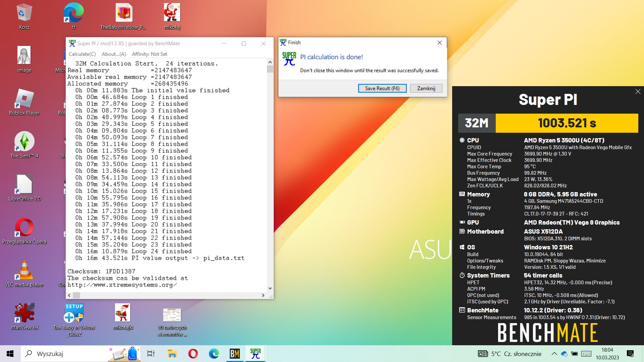This screenshot has width=644, height=362.
Task: Minimize the Super PI window
Action: (224, 44)
